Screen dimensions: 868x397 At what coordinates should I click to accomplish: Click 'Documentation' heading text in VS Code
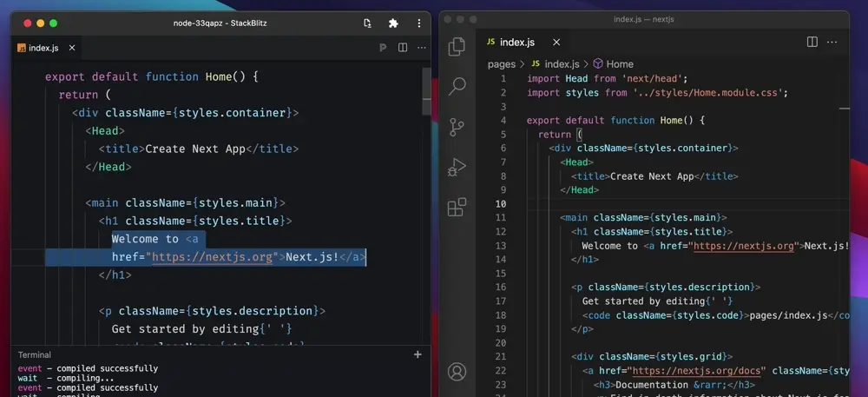[x=652, y=385]
